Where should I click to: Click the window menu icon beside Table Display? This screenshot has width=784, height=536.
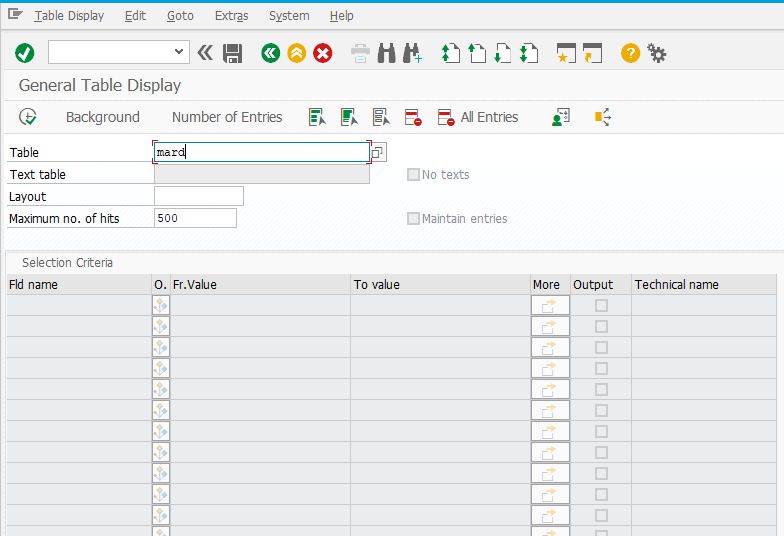click(15, 14)
